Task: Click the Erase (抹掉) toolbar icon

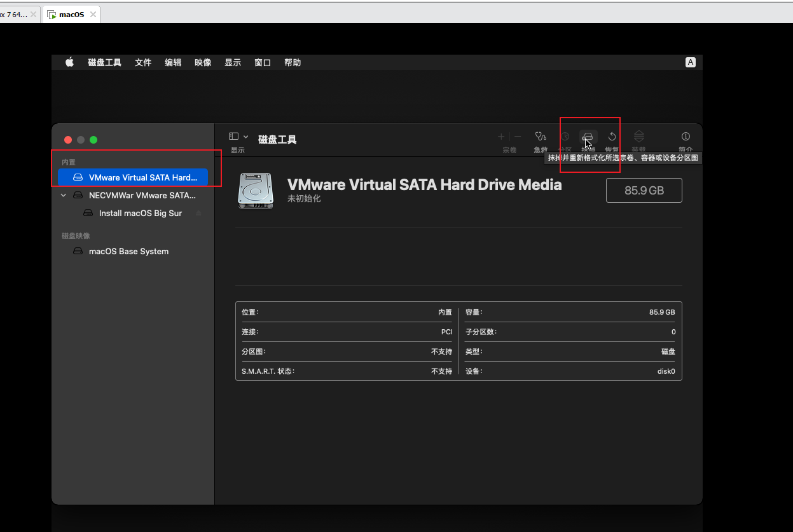Action: pos(588,137)
